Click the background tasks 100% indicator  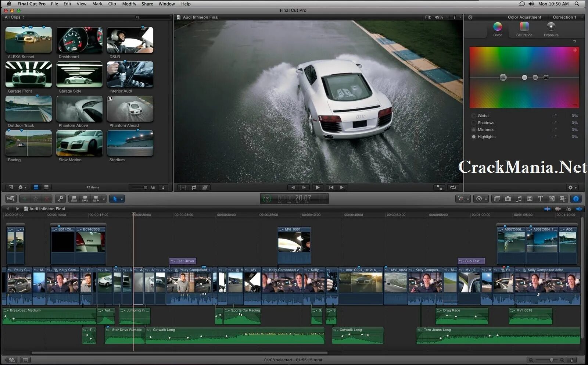tap(266, 198)
